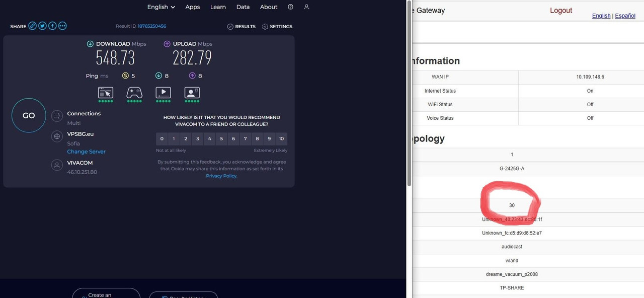Open Result ID 18765250456 link
Screen dimensions: 644x298
click(x=152, y=26)
